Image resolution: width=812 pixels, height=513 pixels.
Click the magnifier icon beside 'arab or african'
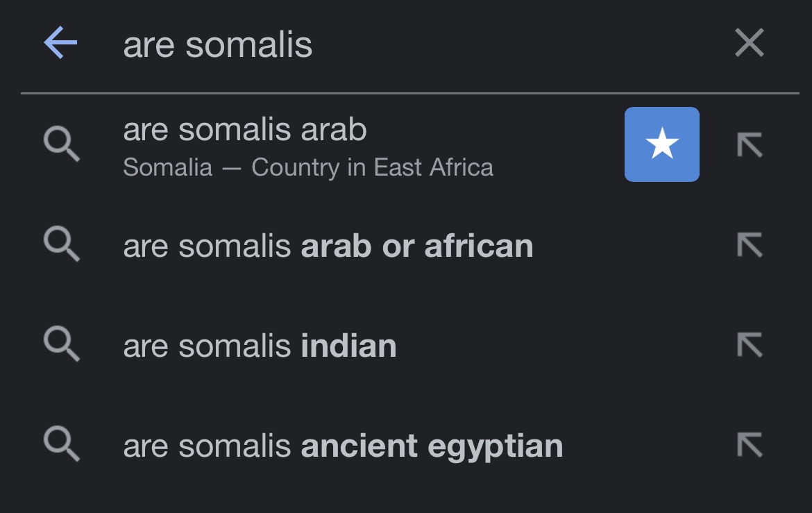click(x=62, y=244)
